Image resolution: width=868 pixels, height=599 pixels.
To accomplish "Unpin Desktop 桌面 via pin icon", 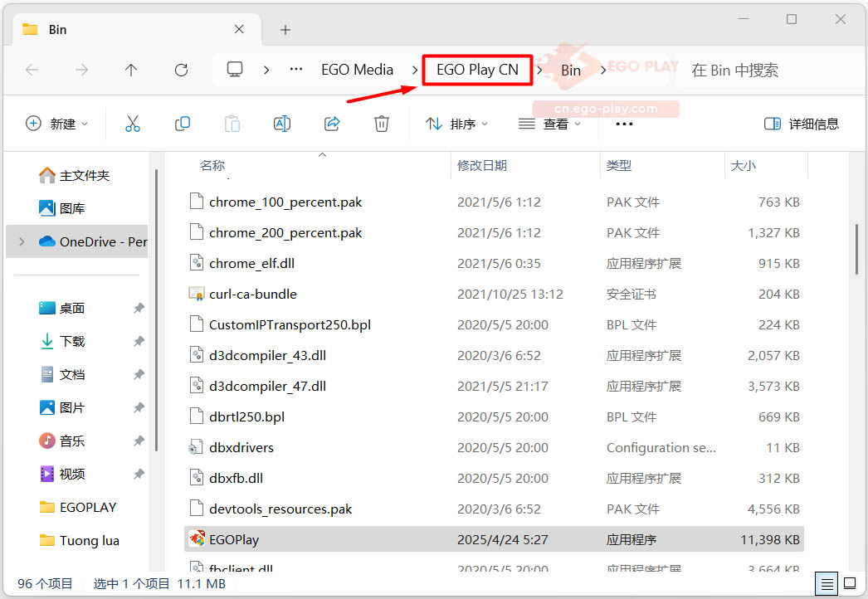I will (139, 308).
